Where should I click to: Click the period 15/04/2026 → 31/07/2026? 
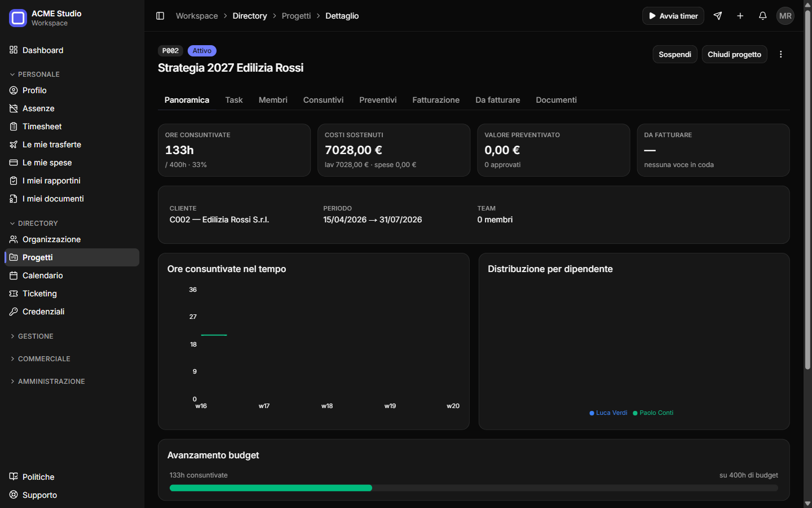(372, 220)
